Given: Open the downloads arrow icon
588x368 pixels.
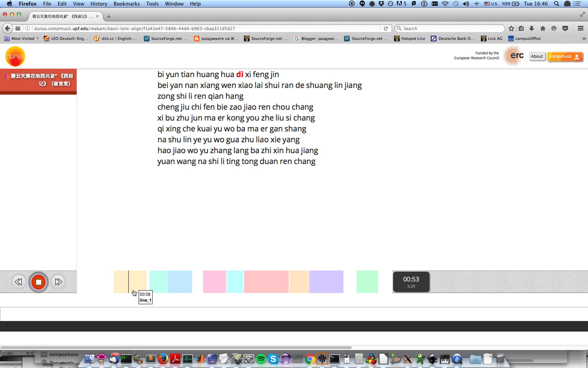Looking at the screenshot, I should (x=531, y=28).
